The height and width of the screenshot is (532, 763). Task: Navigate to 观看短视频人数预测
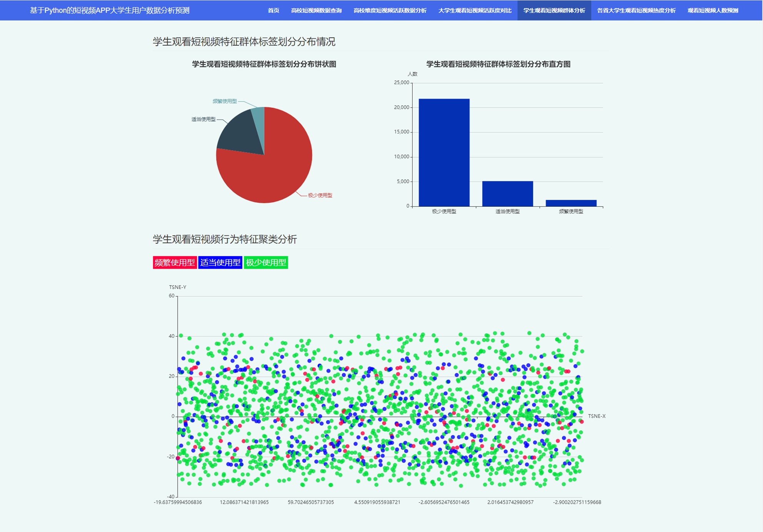(713, 10)
